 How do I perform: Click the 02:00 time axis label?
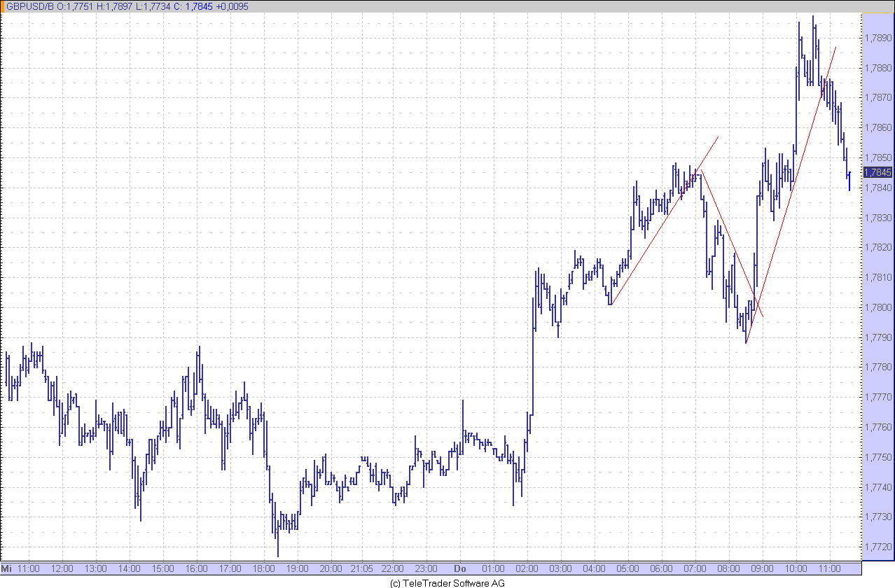click(527, 568)
